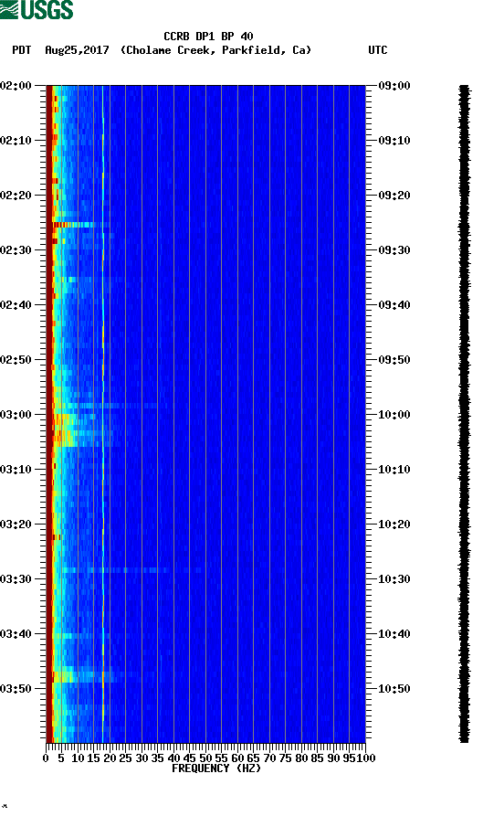
Task: Click the 09:50 UTC time label
Action: pos(394,360)
